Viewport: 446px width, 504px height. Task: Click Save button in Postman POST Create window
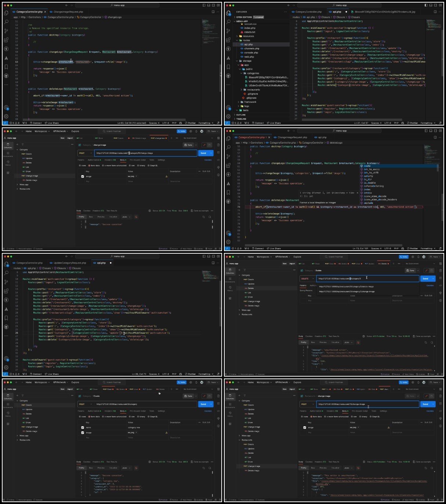tap(189, 396)
